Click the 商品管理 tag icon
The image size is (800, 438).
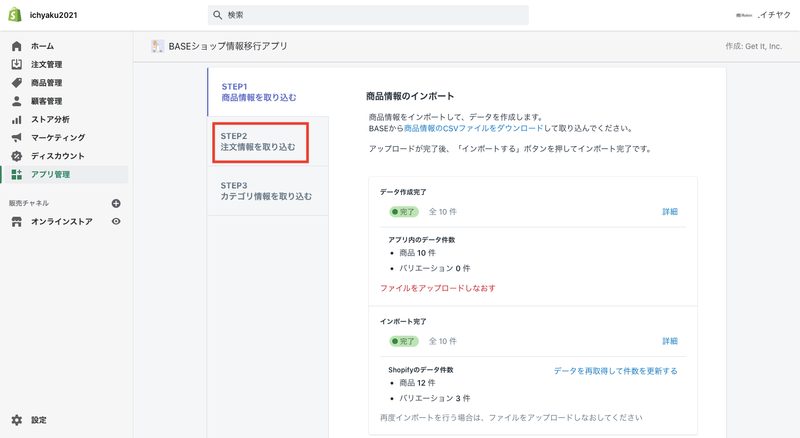[x=17, y=83]
